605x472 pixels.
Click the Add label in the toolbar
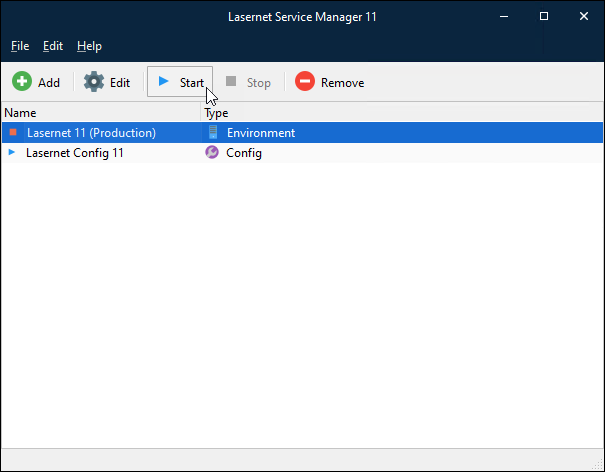pyautogui.click(x=49, y=83)
